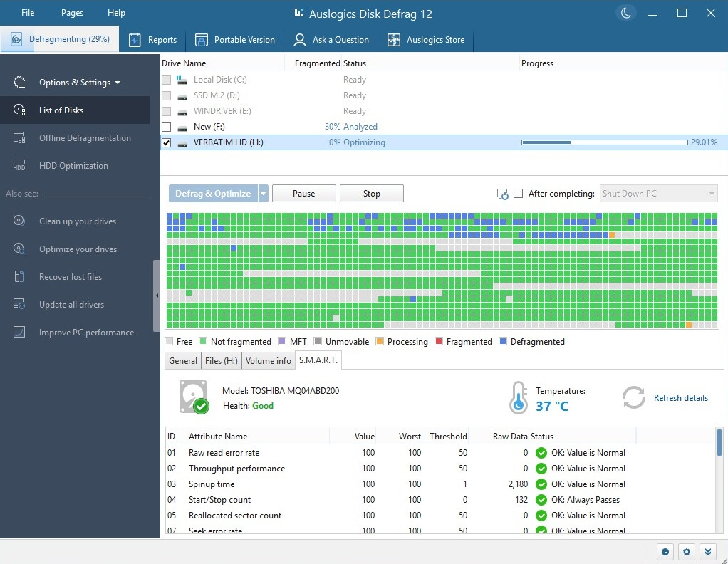Open the settings gear at the bottom bar

(x=685, y=551)
